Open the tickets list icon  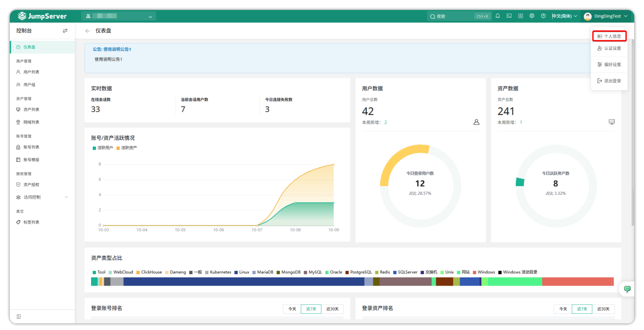point(521,16)
